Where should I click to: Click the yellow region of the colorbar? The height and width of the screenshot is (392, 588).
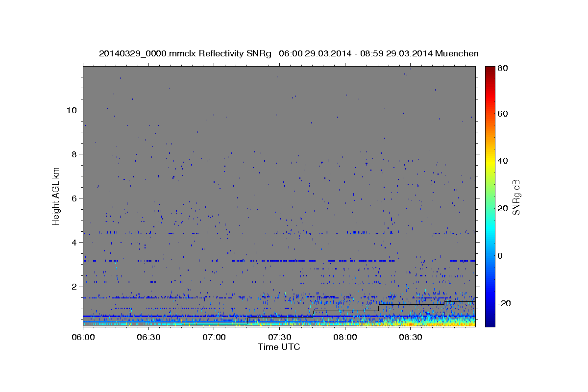point(490,162)
